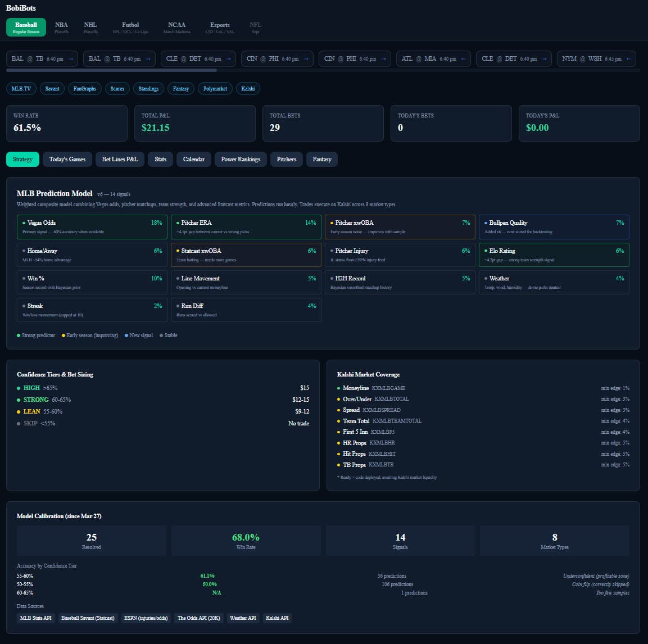Select the Strategy tab
The width and height of the screenshot is (648, 644).
tap(22, 159)
